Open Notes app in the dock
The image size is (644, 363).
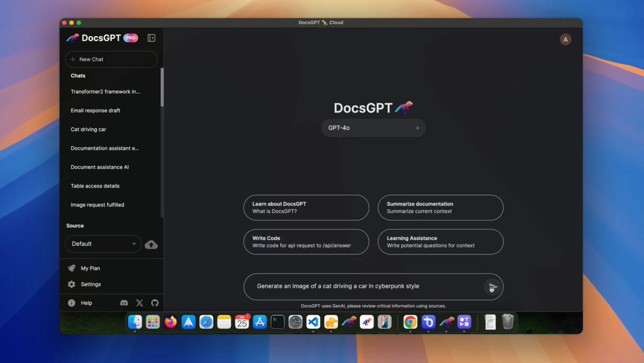point(224,322)
